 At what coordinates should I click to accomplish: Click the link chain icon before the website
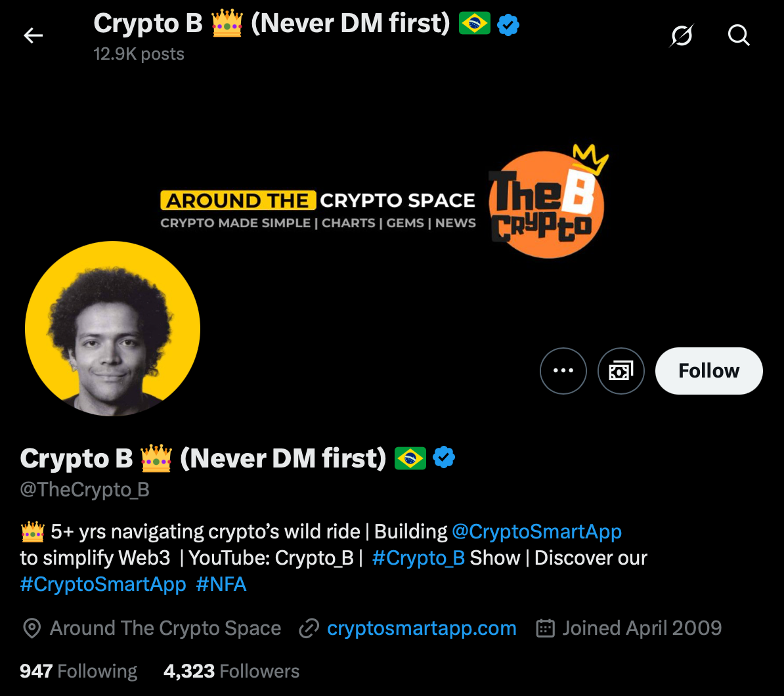[308, 628]
